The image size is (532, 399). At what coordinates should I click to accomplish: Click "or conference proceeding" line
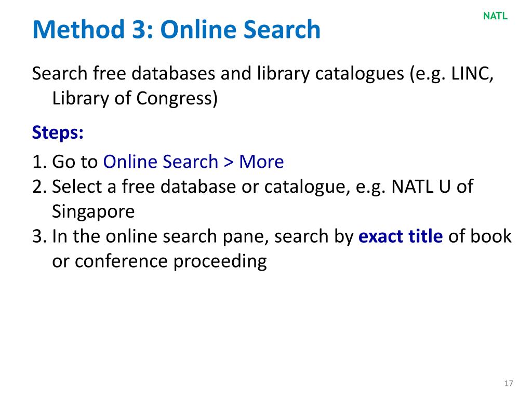tap(159, 261)
